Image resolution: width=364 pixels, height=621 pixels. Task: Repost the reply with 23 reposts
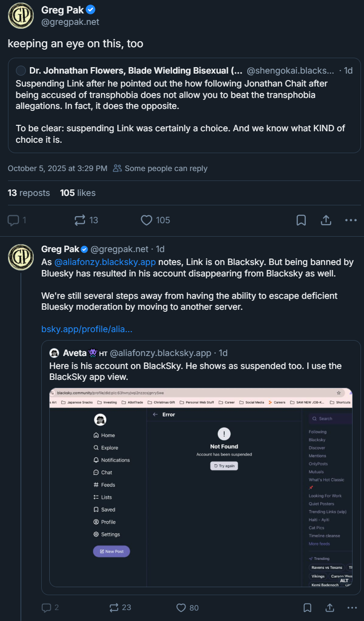(114, 607)
